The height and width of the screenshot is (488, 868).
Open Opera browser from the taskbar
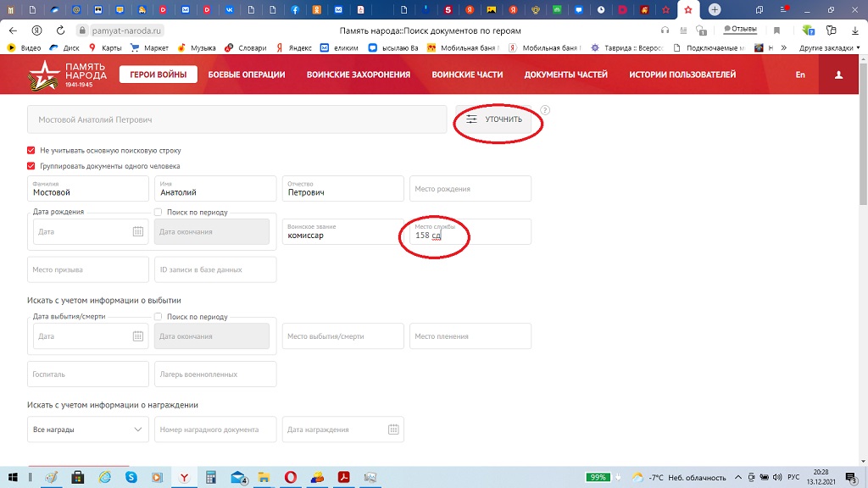[290, 477]
